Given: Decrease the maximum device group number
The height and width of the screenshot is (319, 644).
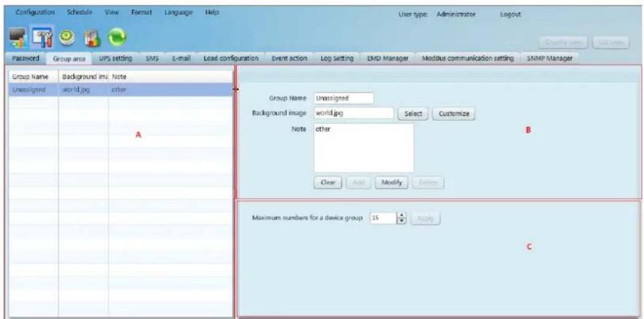Looking at the screenshot, I should (402, 221).
